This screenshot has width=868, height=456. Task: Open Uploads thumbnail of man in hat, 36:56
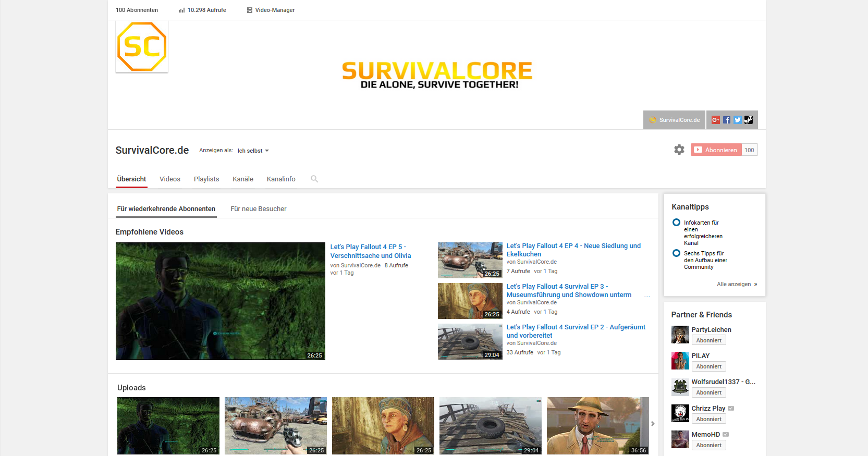coord(598,426)
